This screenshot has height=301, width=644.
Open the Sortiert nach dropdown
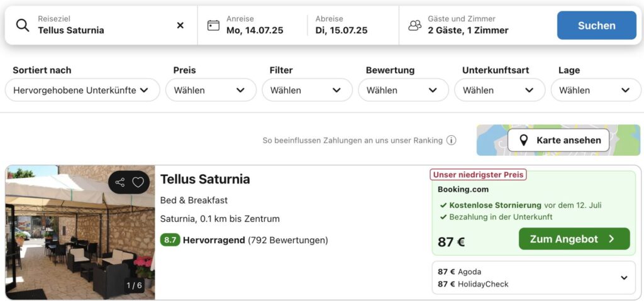pyautogui.click(x=82, y=90)
